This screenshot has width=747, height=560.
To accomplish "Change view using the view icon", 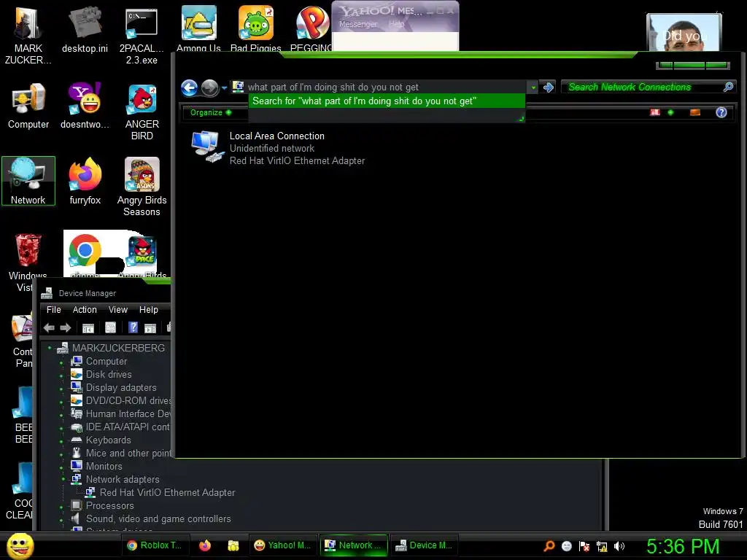I will 655,112.
